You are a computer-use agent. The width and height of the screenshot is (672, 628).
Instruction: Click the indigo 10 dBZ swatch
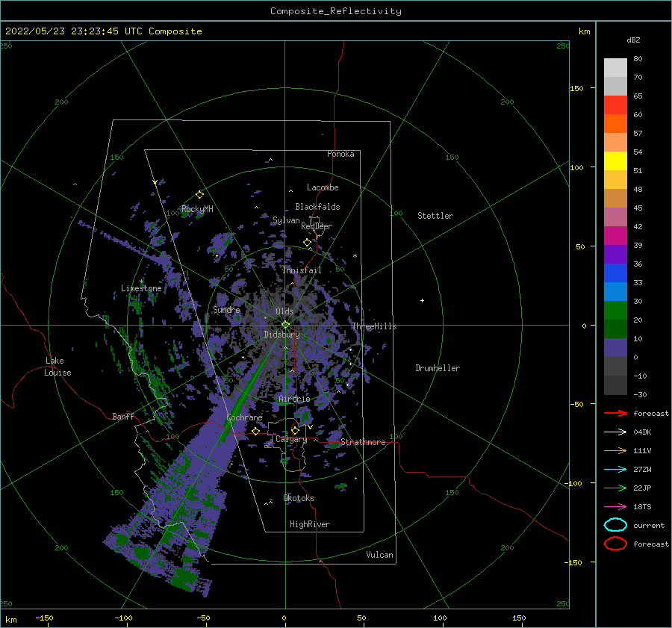point(615,347)
